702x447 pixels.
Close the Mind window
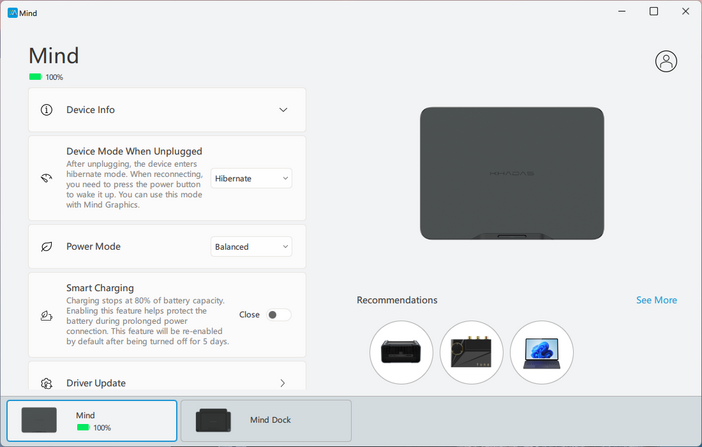click(685, 11)
